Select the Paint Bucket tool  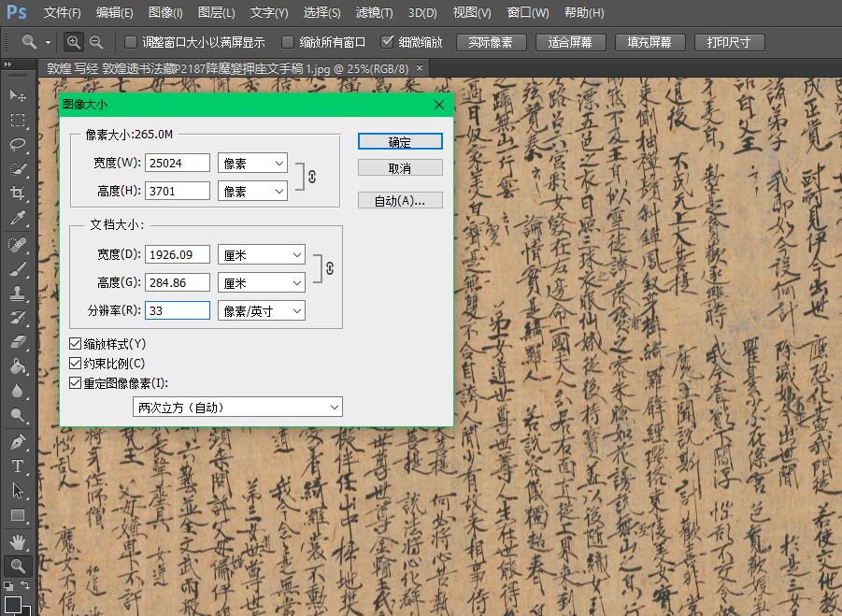17,366
